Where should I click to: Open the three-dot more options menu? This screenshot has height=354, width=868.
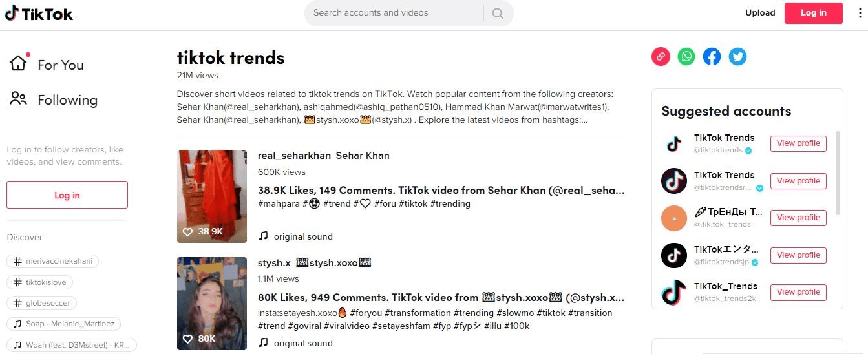860,13
